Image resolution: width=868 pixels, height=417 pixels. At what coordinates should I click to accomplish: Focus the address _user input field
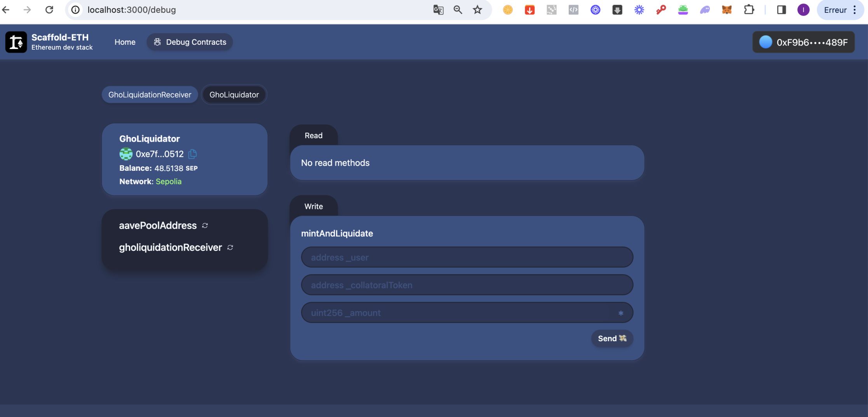pyautogui.click(x=467, y=257)
